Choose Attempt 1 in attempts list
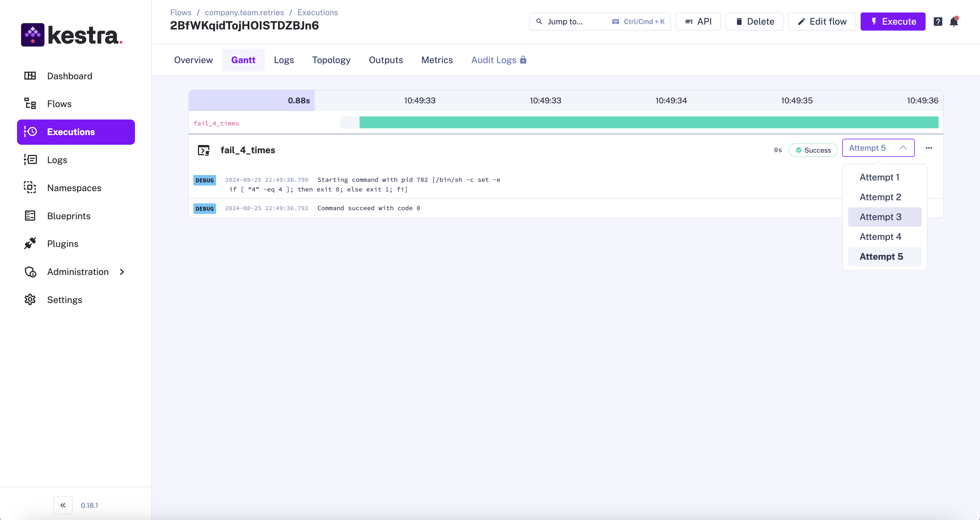Screen dimensions: 980x520 [879, 177]
